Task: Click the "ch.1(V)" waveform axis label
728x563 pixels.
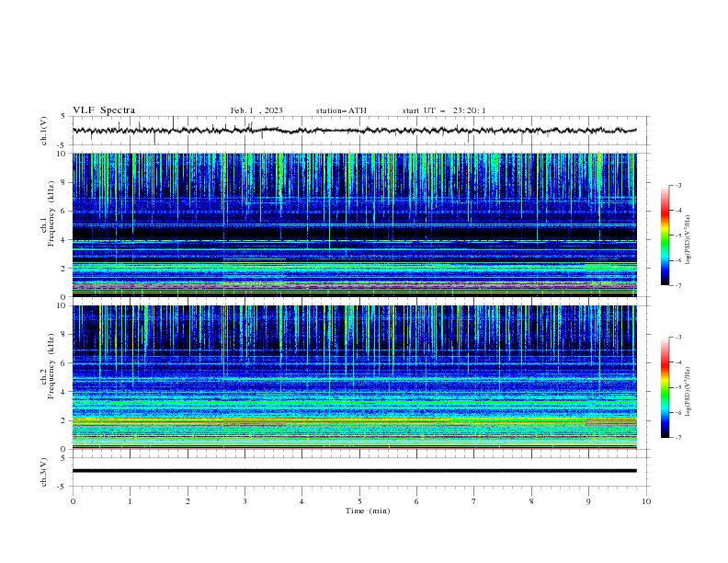Action: click(44, 131)
